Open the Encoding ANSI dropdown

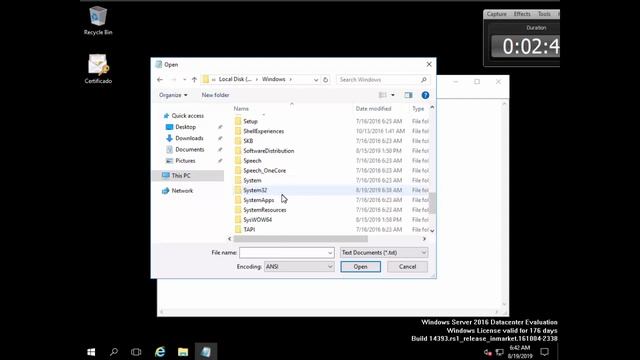(299, 267)
